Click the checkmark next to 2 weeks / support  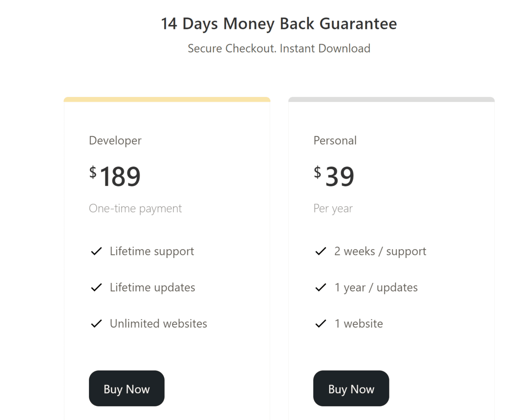click(321, 251)
